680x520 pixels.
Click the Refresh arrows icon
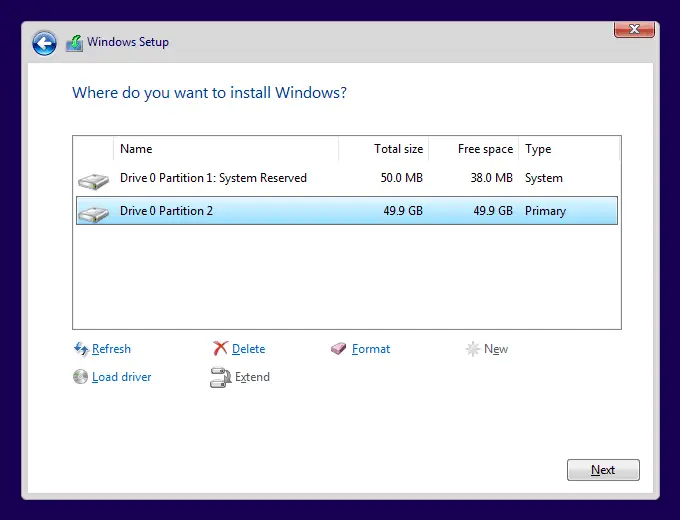coord(81,349)
